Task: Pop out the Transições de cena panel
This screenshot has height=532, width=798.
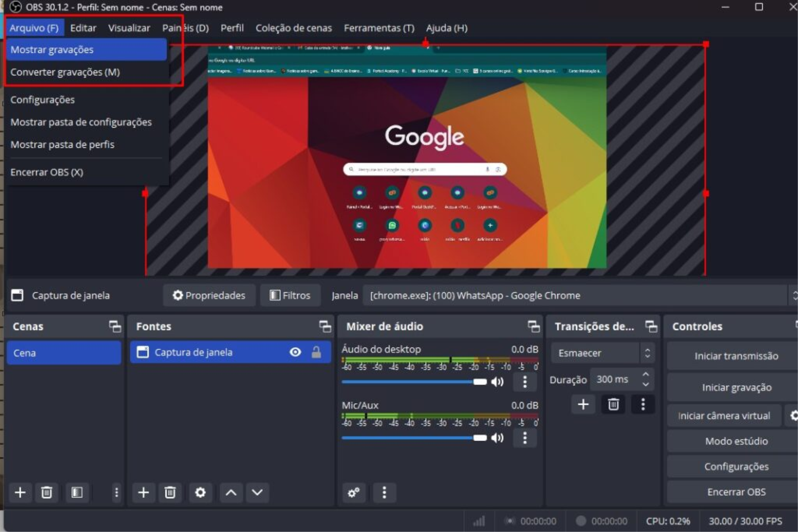Action: (x=651, y=326)
